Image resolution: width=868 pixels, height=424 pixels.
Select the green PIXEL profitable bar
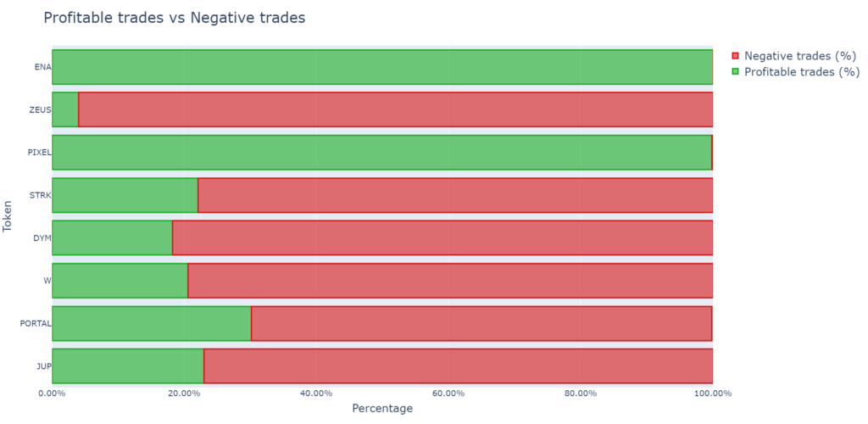click(381, 153)
